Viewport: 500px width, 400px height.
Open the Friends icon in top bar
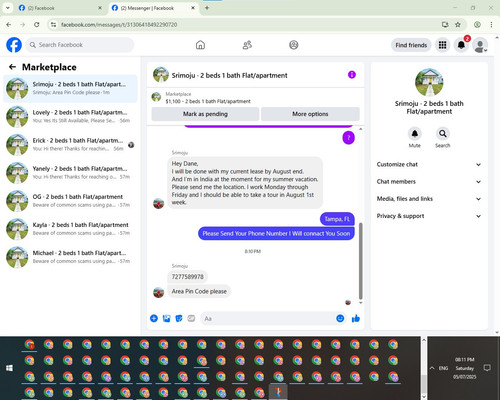point(247,45)
